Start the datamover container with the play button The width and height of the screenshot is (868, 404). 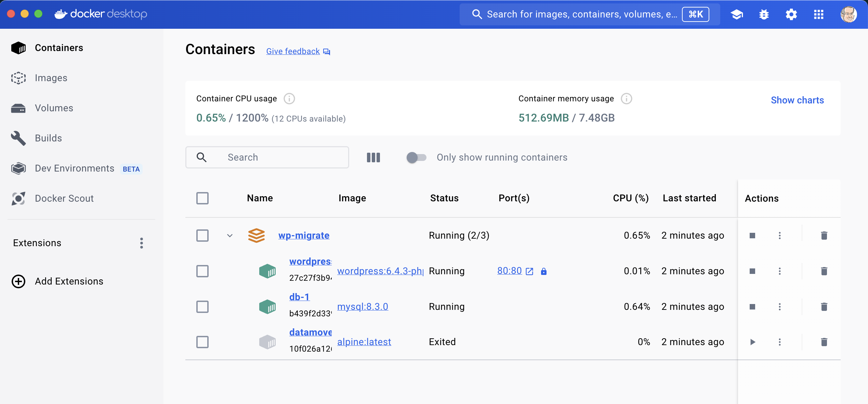click(752, 342)
